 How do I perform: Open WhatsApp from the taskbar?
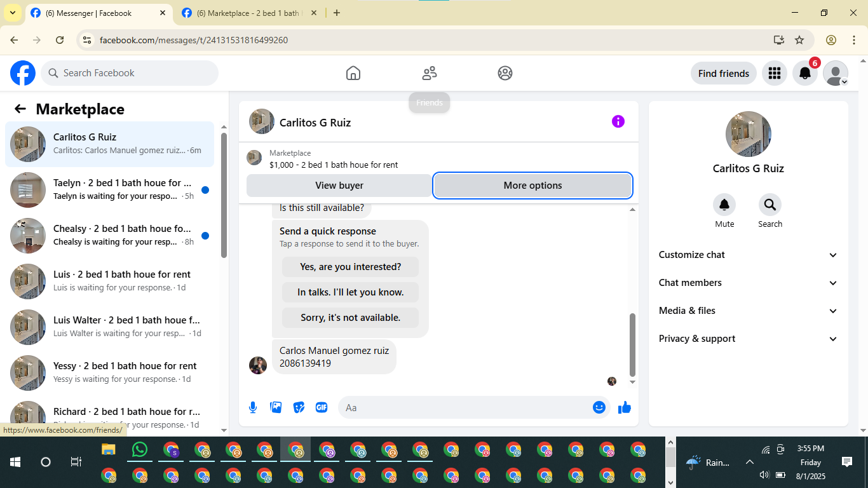tap(140, 450)
